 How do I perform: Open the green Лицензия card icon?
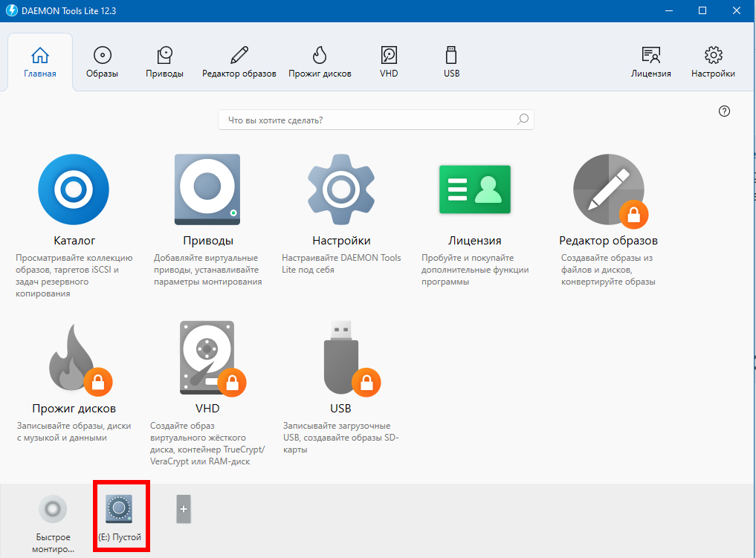tap(475, 189)
